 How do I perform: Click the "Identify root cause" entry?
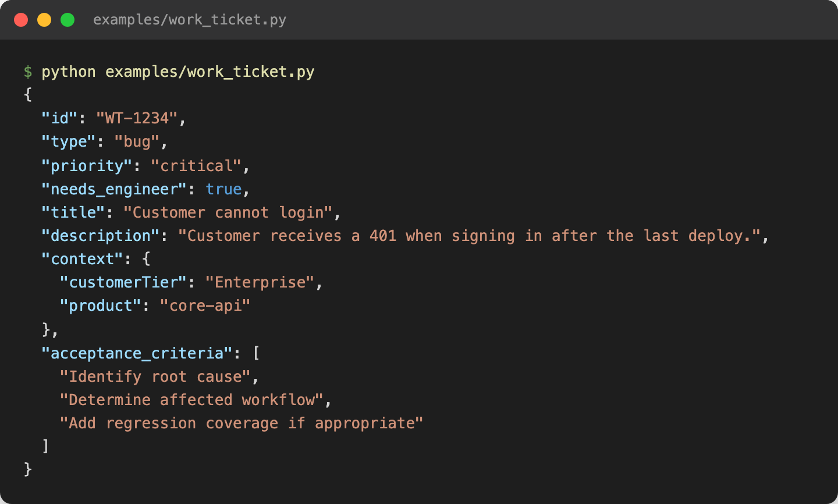tap(155, 377)
